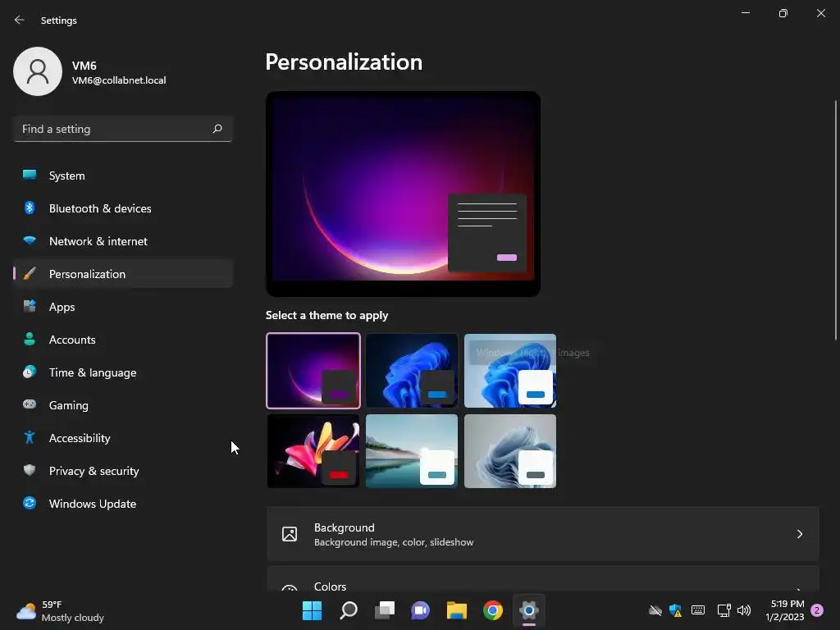840x630 pixels.
Task: Open taskbar Search
Action: (348, 610)
